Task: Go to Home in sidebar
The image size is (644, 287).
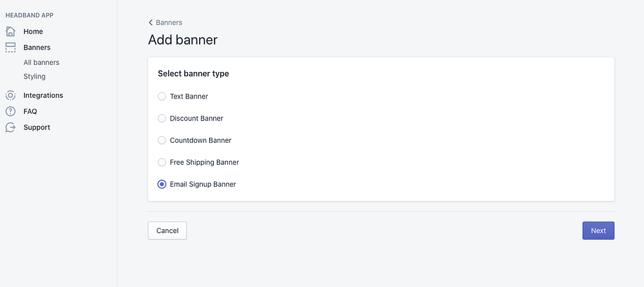Action: 33,32
